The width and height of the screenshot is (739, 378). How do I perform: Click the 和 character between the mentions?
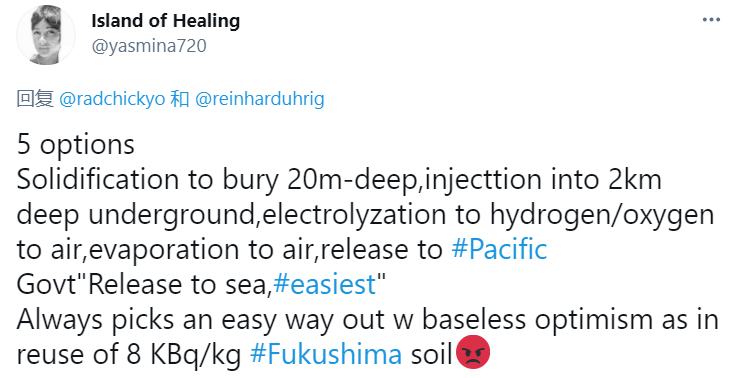pos(180,99)
